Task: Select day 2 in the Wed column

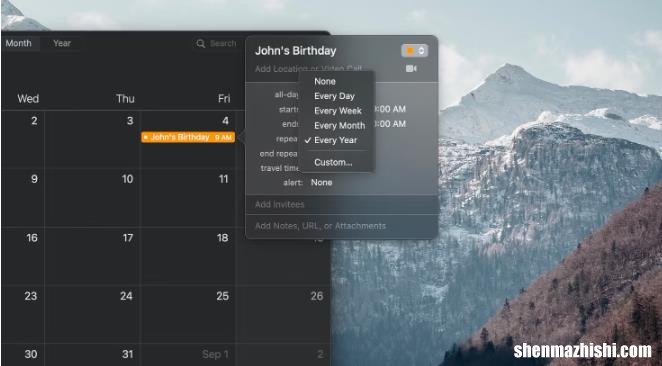Action: point(34,121)
